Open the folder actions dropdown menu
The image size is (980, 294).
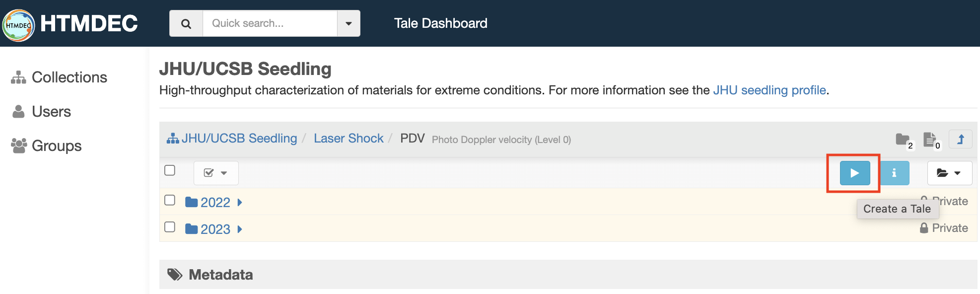[x=949, y=173]
